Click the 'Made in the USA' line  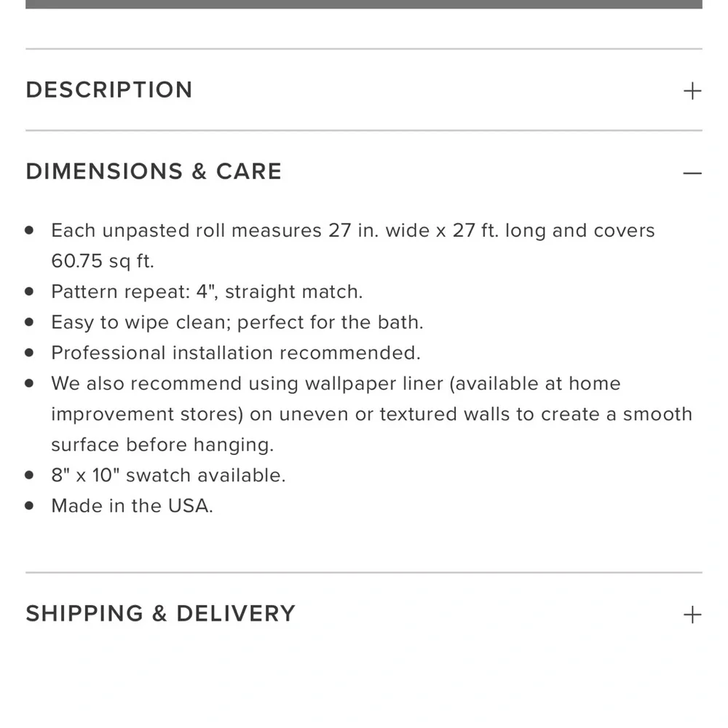pos(132,506)
